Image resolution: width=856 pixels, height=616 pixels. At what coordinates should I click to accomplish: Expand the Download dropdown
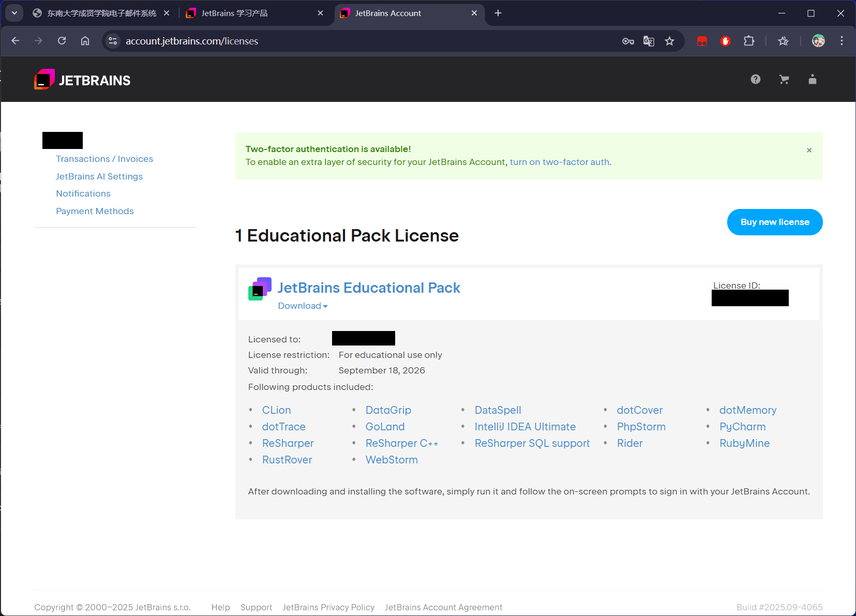[303, 306]
